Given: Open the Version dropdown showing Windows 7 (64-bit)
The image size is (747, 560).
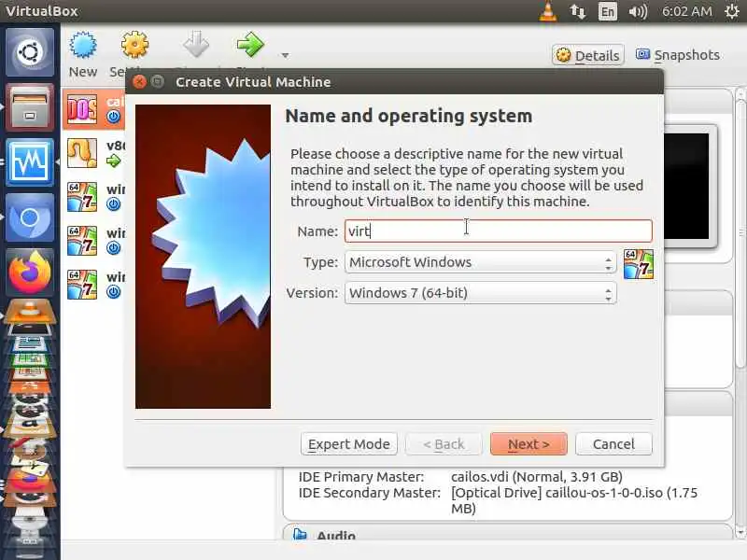Looking at the screenshot, I should pos(480,293).
